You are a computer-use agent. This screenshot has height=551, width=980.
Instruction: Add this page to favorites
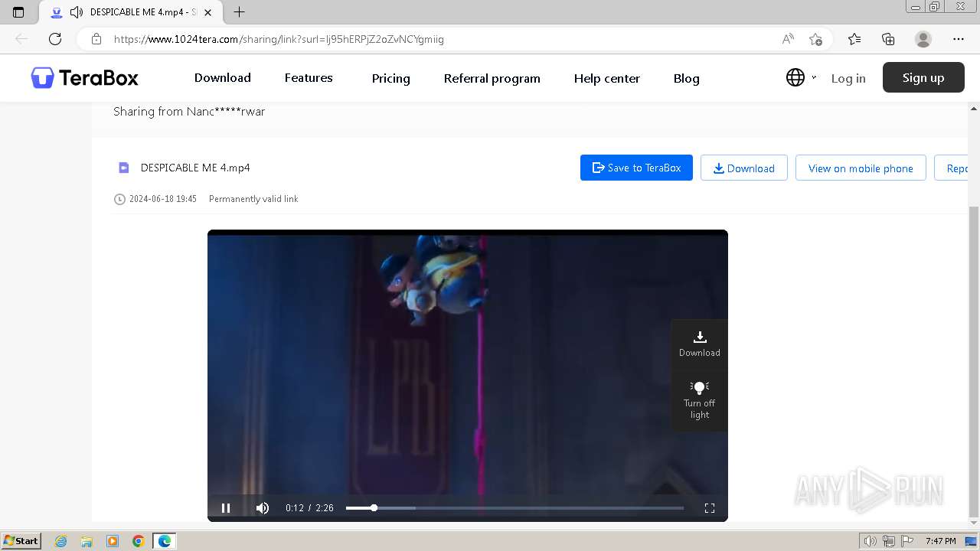815,39
